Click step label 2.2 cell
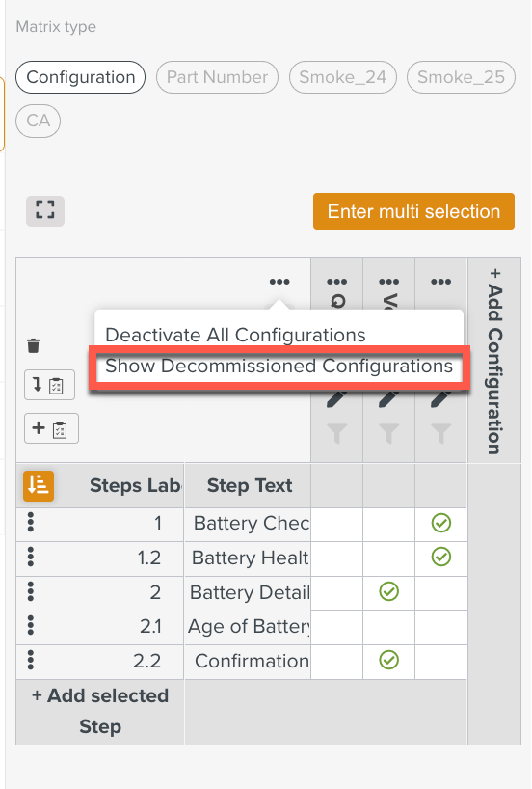The width and height of the screenshot is (532, 789). (x=146, y=661)
